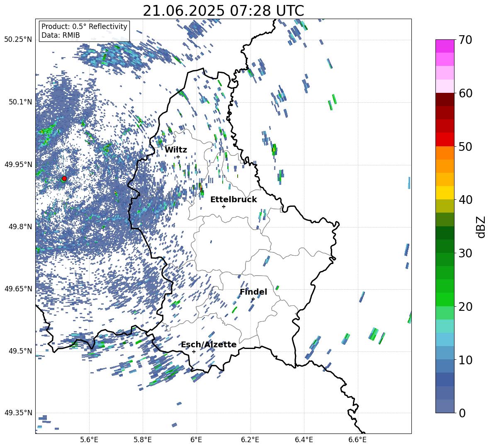The width and height of the screenshot is (491, 448).
Task: Click the 40 tick label on colorbar
Action: 465,200
